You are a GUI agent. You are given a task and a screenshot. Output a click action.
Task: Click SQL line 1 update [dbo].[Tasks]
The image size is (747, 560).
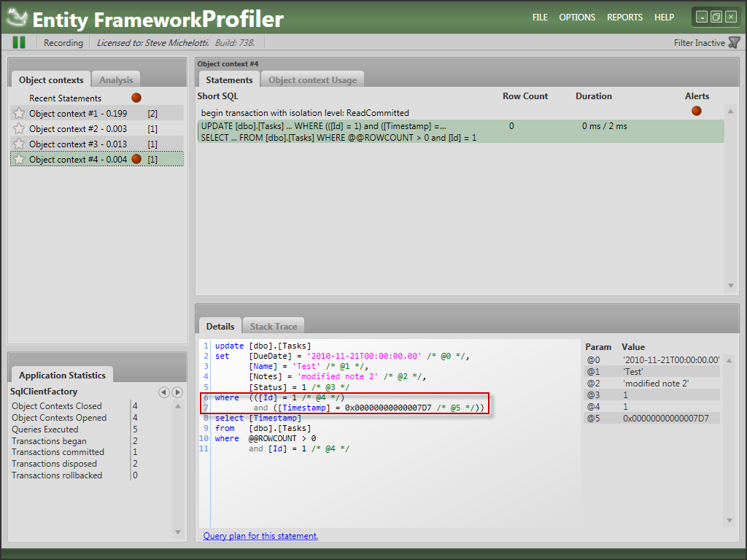[x=263, y=346]
